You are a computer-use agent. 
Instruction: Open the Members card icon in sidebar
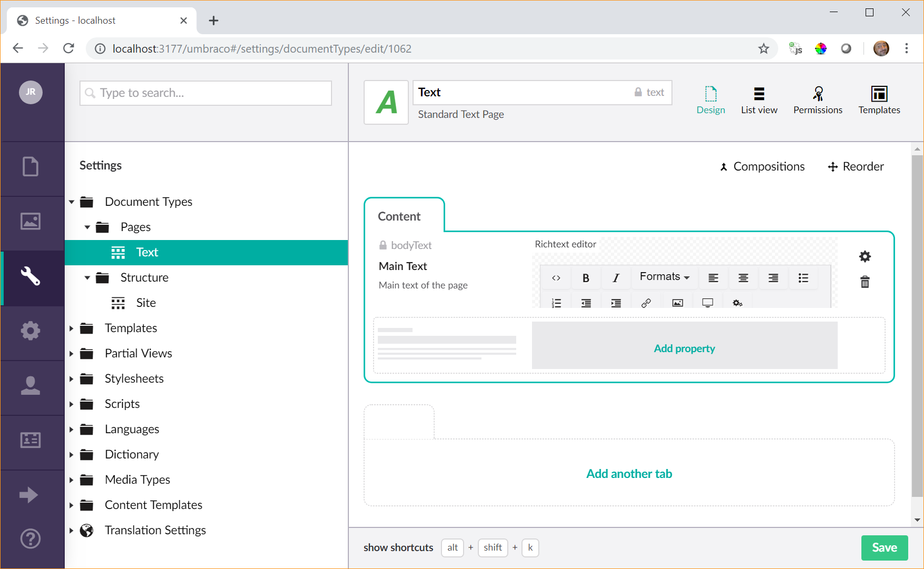[x=31, y=440]
